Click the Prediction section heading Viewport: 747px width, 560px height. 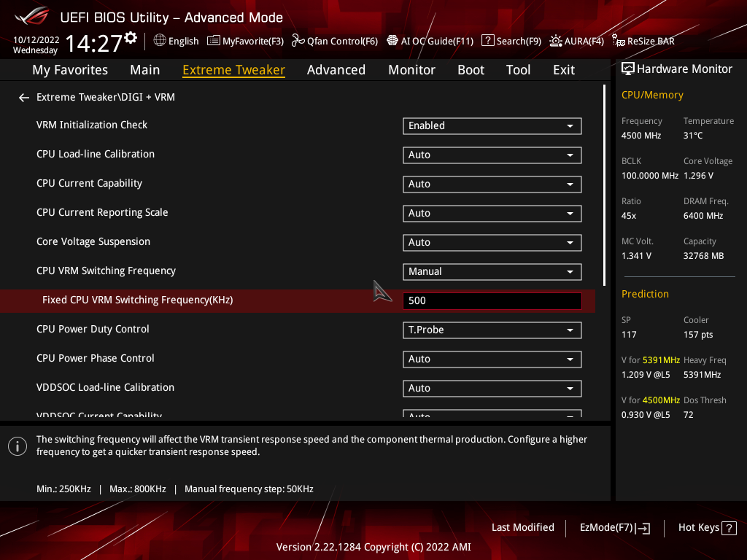(645, 295)
